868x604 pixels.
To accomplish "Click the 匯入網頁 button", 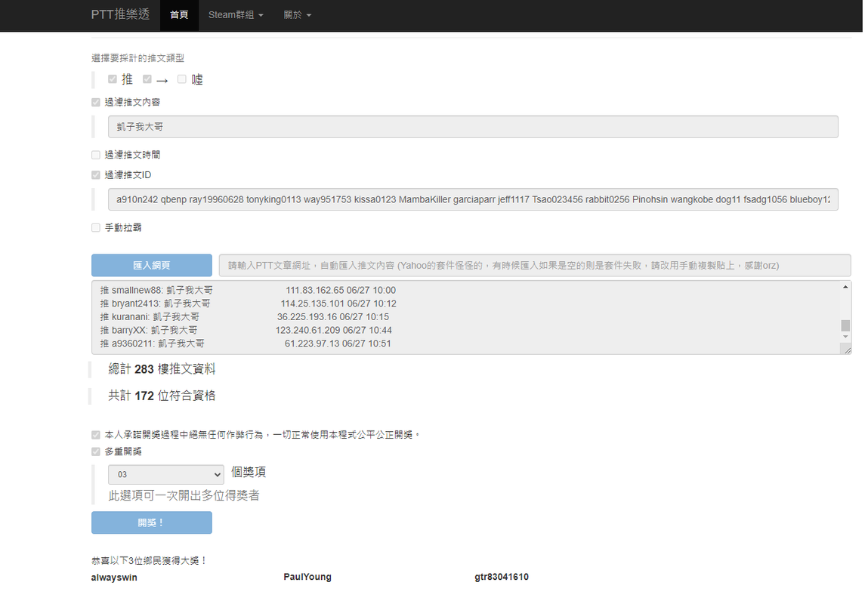I will (x=152, y=265).
